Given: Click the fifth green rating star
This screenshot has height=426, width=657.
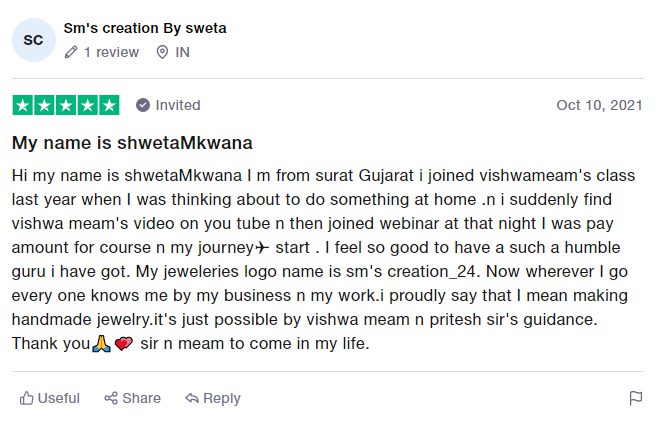Looking at the screenshot, I should [x=108, y=105].
